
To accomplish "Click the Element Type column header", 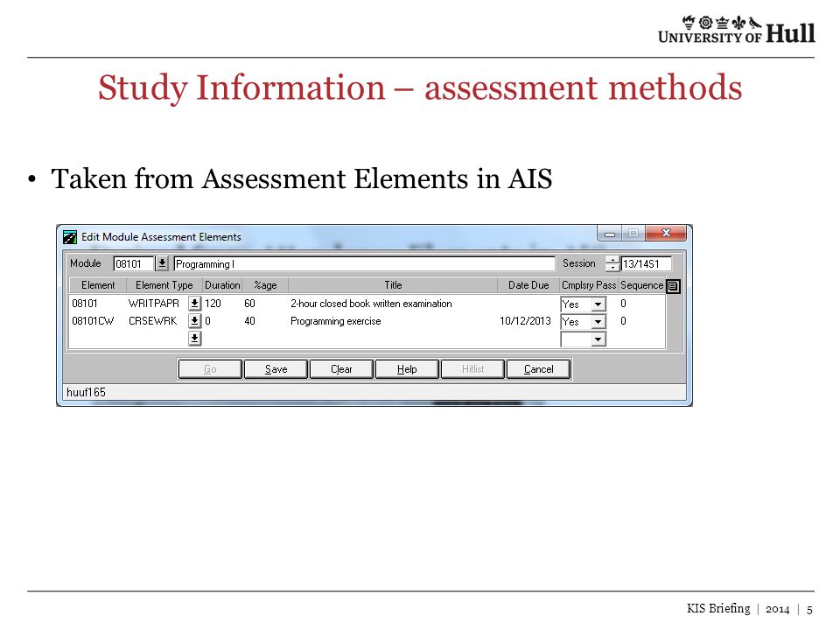I will click(x=164, y=285).
